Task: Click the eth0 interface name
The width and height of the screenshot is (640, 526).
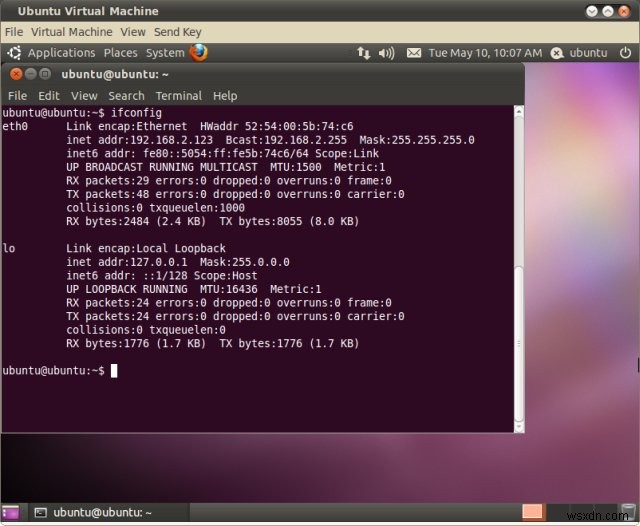Action: point(15,126)
